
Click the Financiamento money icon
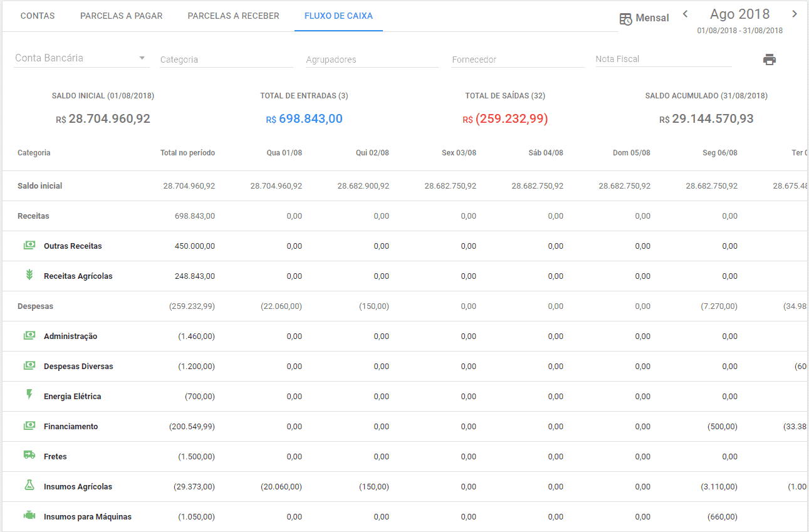(29, 425)
